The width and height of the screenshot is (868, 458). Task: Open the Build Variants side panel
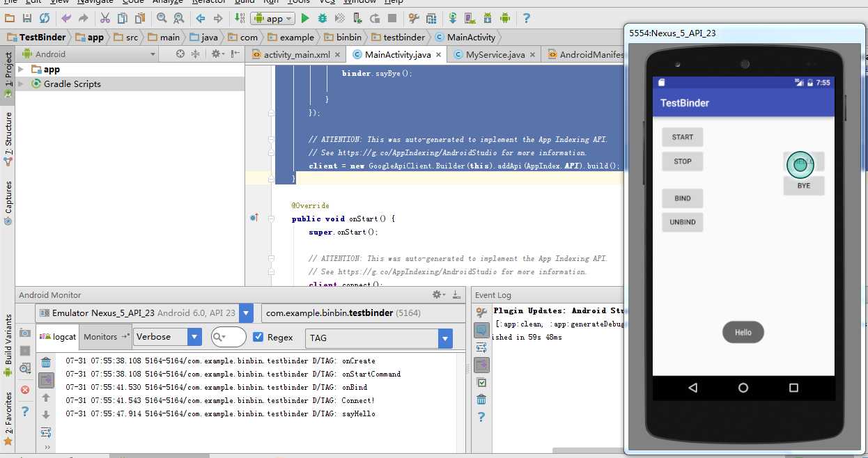pyautogui.click(x=8, y=346)
